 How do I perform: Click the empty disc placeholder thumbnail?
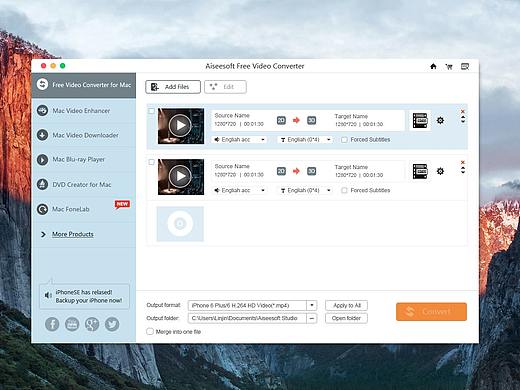pos(180,224)
